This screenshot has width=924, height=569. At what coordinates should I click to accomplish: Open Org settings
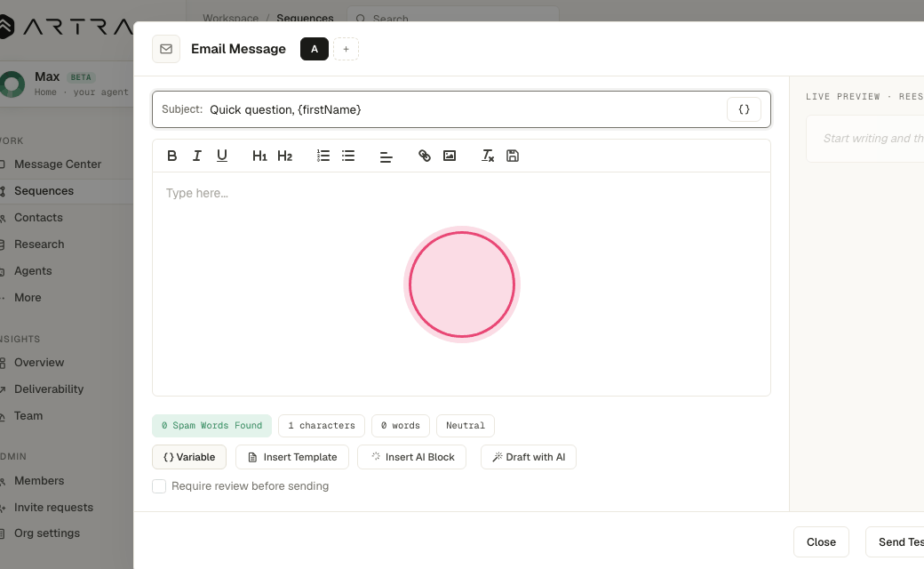pyautogui.click(x=47, y=533)
